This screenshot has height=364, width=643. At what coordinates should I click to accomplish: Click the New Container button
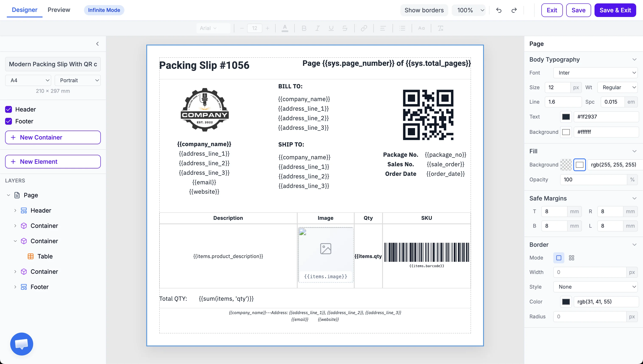(x=53, y=137)
